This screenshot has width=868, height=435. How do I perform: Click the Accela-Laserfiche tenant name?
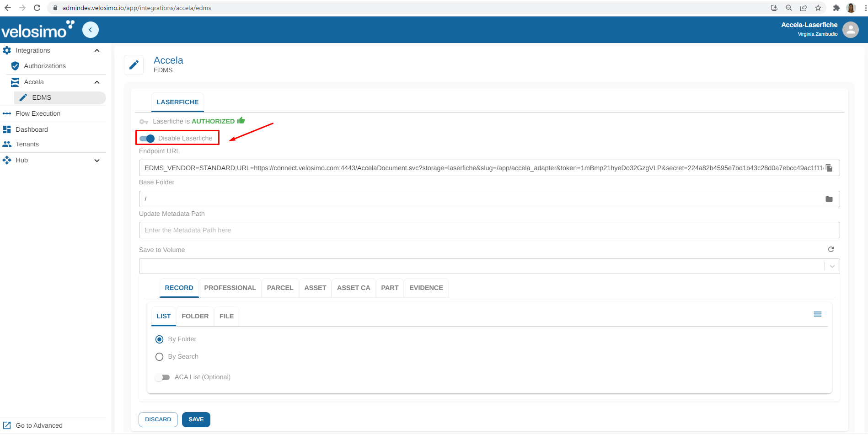(x=809, y=25)
